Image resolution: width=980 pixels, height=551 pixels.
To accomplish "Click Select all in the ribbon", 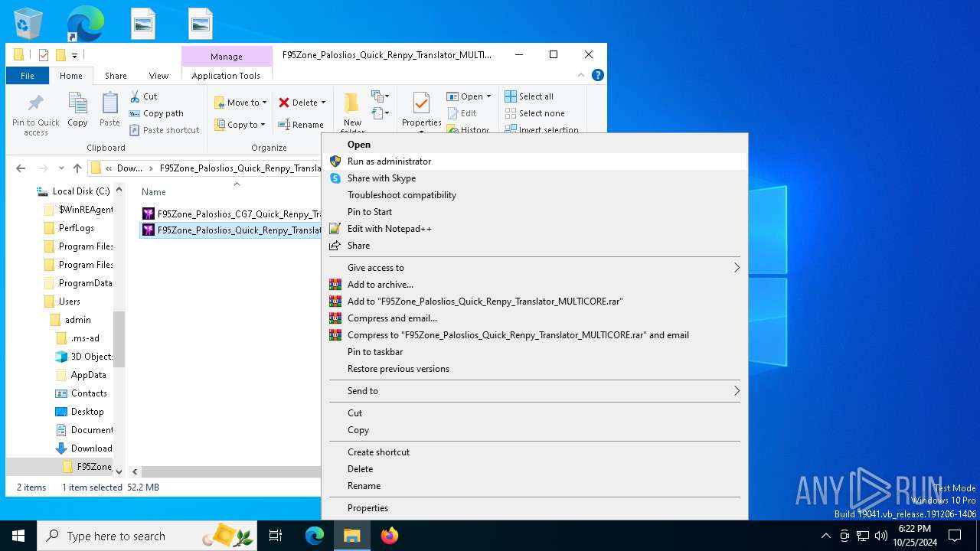I will pyautogui.click(x=529, y=96).
